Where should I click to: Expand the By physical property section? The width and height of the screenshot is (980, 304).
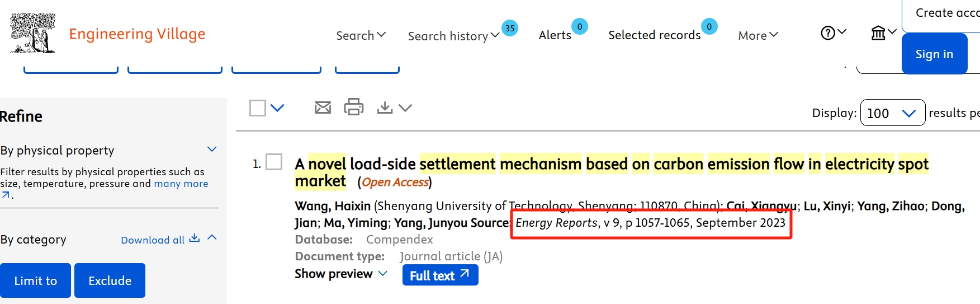[212, 149]
